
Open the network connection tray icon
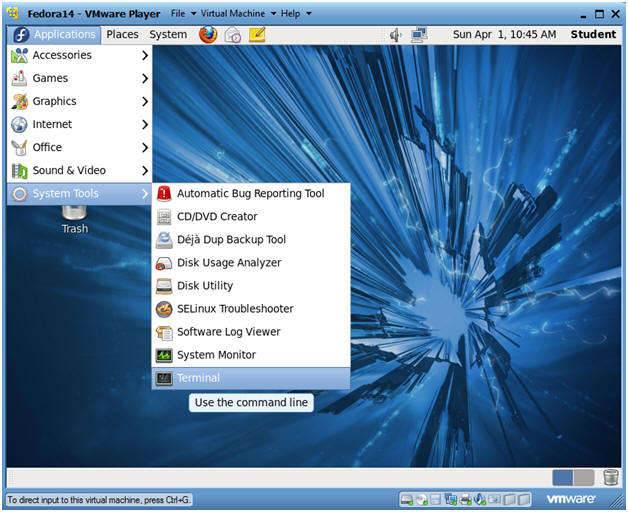[x=419, y=35]
